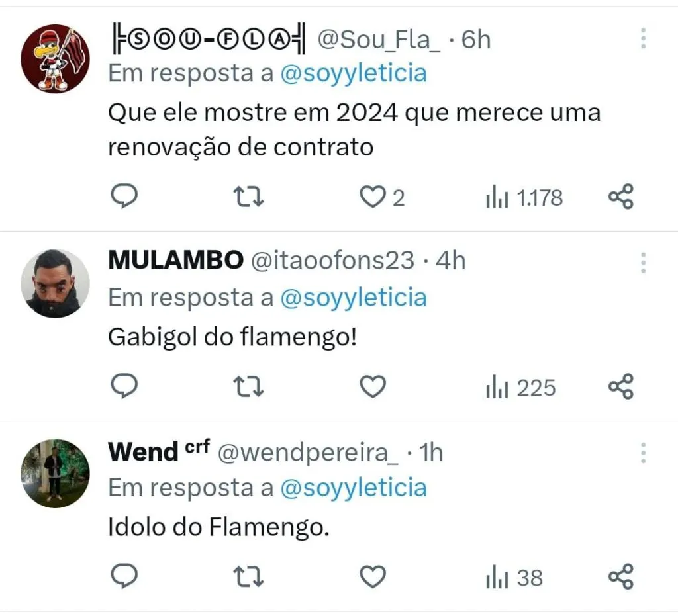Open more options for Sou_Fla_ tweet

pyautogui.click(x=643, y=38)
